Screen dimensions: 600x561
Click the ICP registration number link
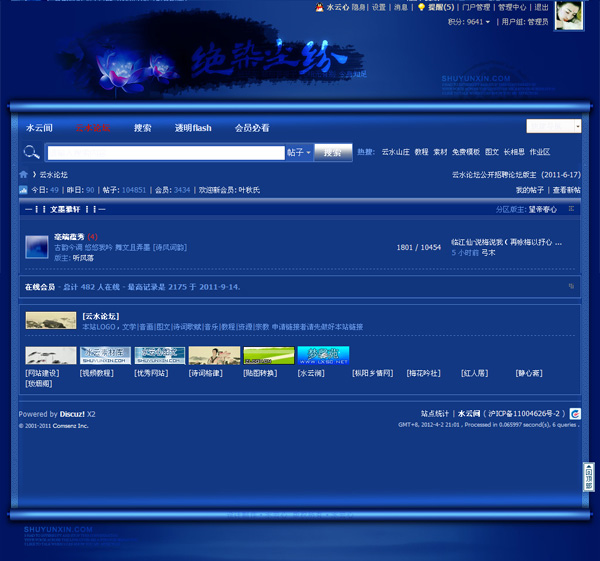coord(524,413)
